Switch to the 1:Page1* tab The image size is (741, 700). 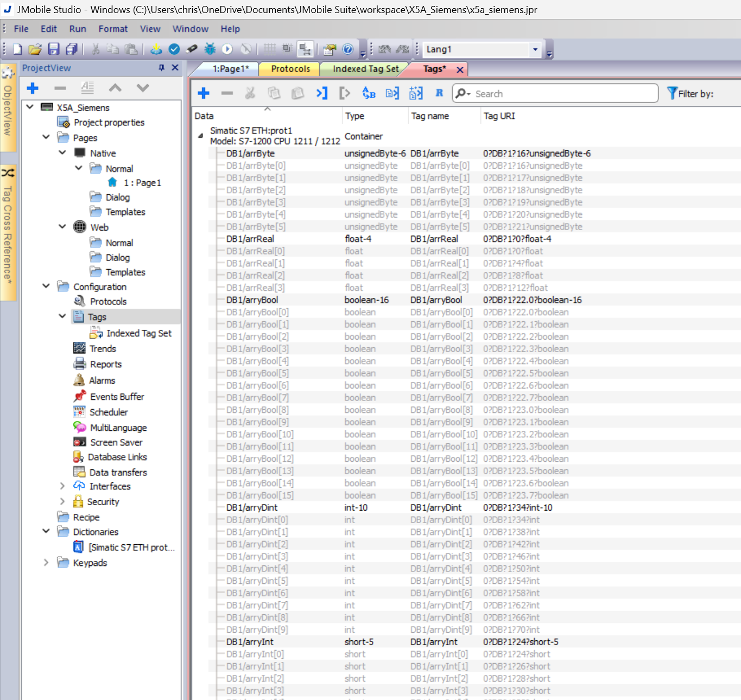coord(230,69)
